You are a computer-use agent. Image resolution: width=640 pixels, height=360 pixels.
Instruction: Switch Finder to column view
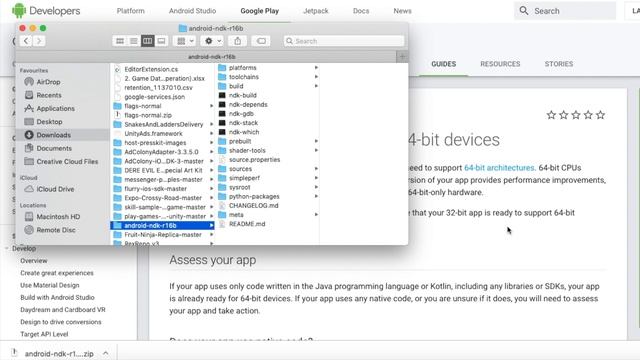[x=147, y=41]
